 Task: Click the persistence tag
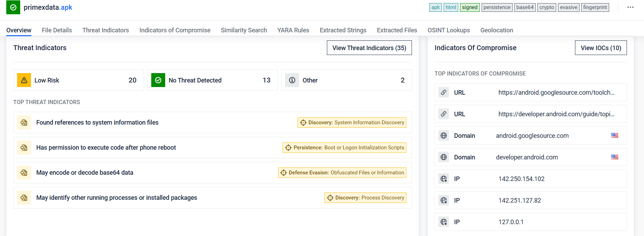(x=497, y=7)
